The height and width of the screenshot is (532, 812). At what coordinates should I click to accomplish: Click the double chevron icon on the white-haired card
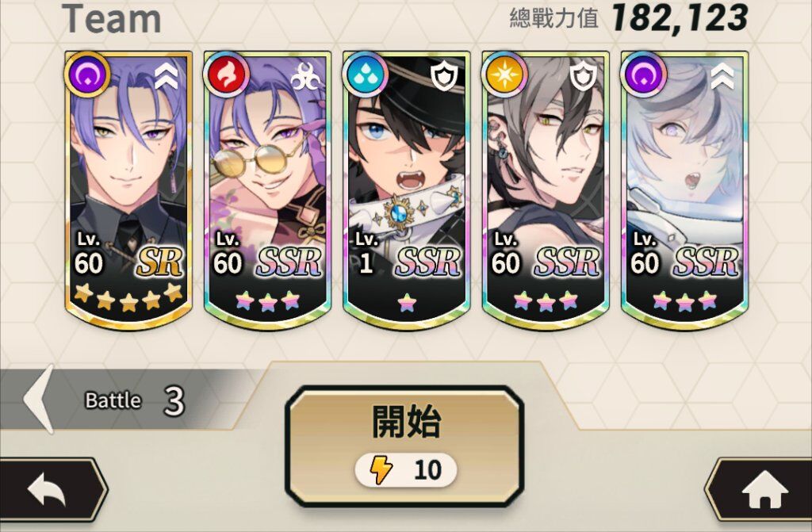tap(722, 77)
